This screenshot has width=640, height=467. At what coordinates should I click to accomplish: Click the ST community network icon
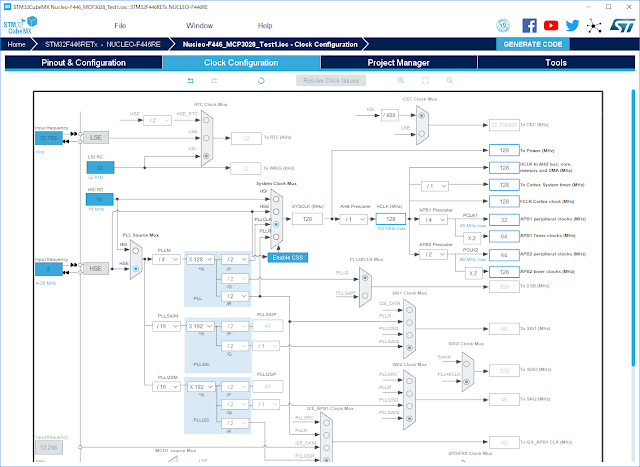pos(594,26)
